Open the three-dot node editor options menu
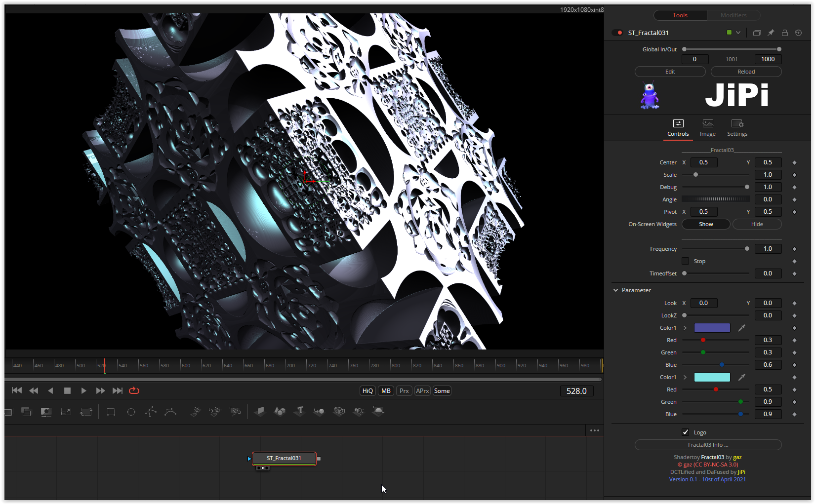Viewport: 815px width, 504px height. click(x=594, y=430)
